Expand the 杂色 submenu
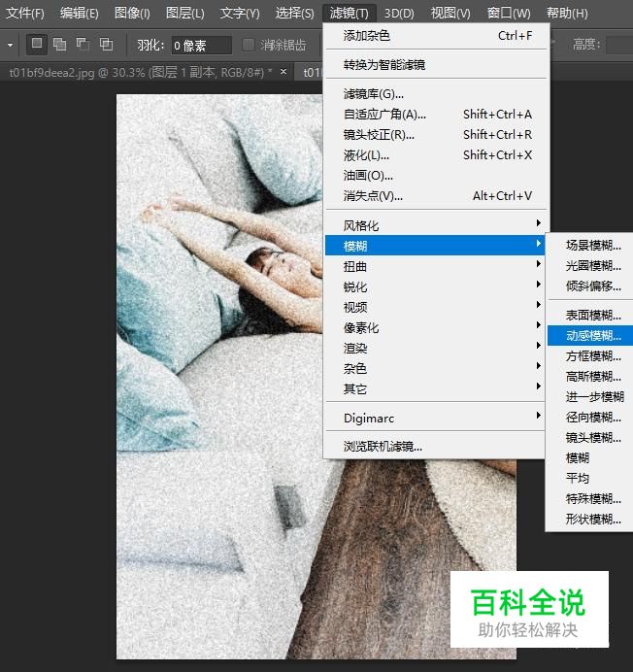633x672 pixels. (x=435, y=369)
